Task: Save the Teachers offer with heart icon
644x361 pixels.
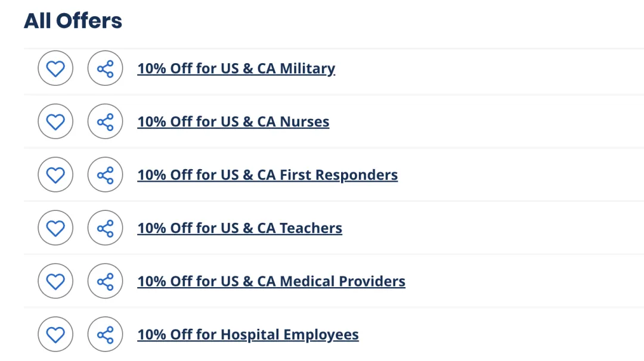Action: coord(55,228)
